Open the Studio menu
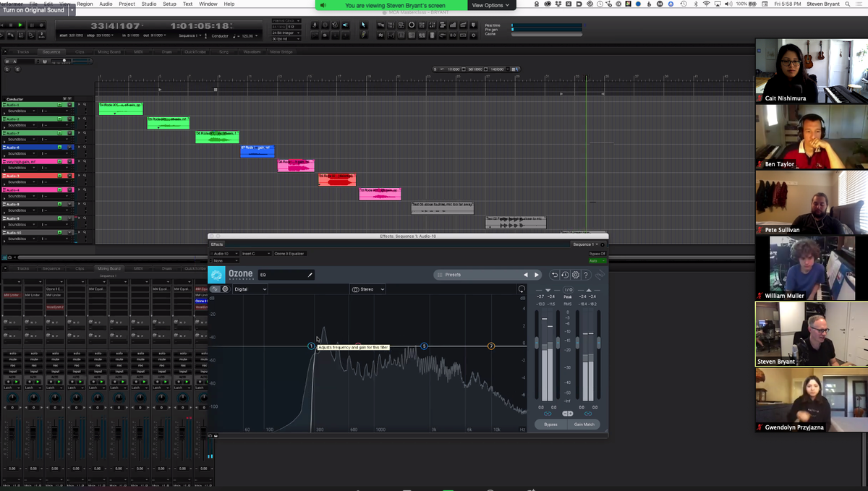The image size is (868, 491). click(148, 4)
